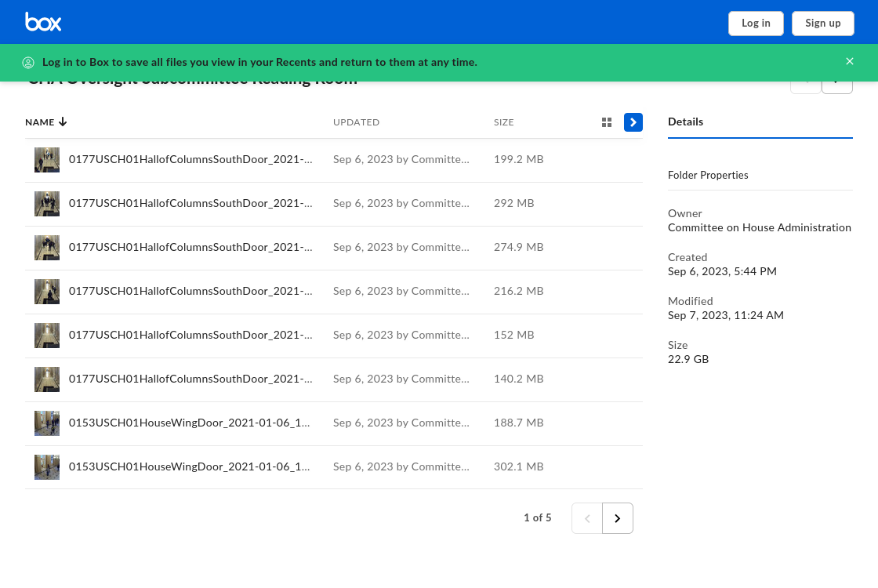Open the HallofColumnsSouthDoor file sized 274.9 MB
Screen dimensions: 878x588
coord(190,247)
